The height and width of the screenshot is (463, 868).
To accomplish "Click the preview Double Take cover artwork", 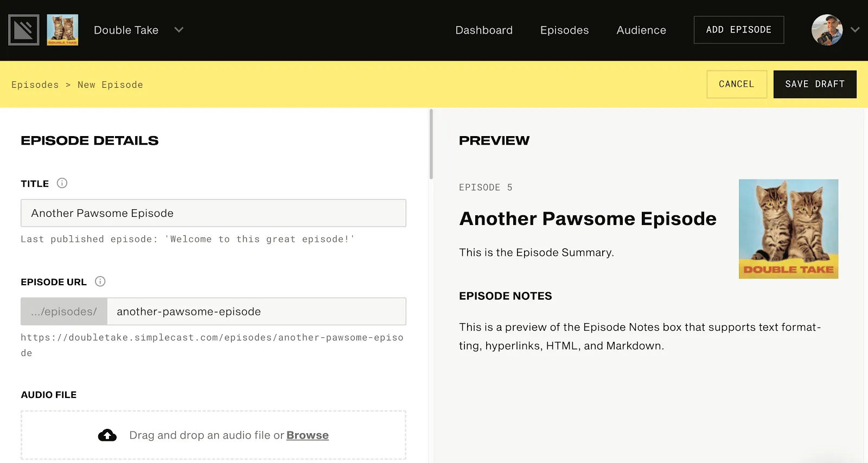I will click(x=788, y=229).
